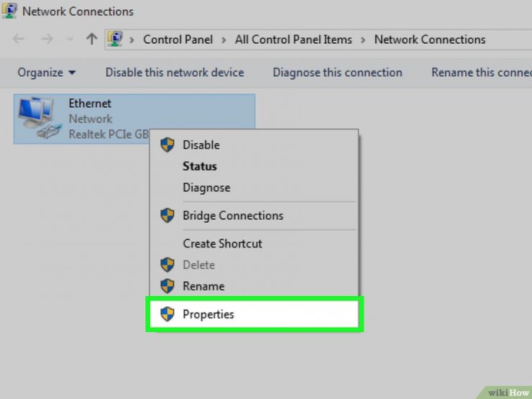Click the shield icon beside Properties

click(x=168, y=314)
